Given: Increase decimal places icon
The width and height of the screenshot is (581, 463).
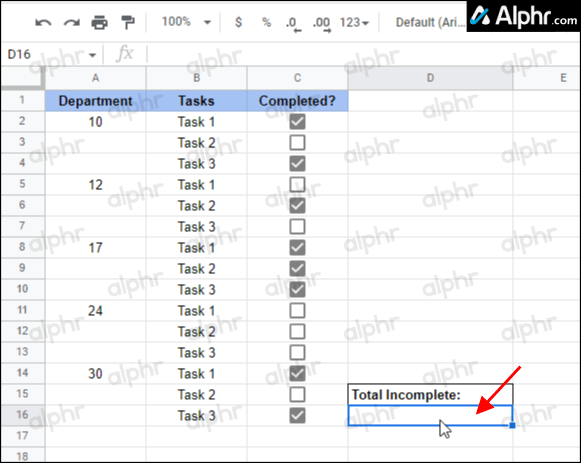Looking at the screenshot, I should (x=322, y=24).
